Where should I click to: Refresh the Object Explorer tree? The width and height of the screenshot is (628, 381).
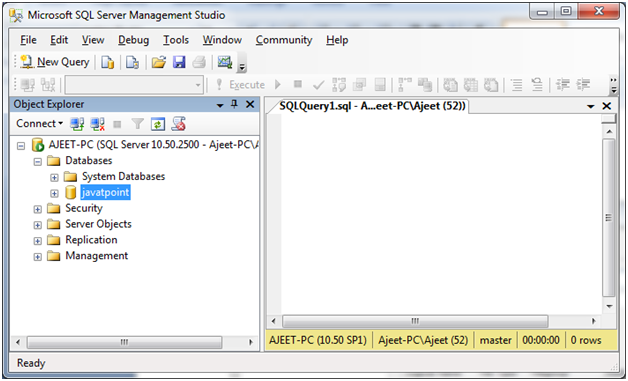tap(158, 124)
